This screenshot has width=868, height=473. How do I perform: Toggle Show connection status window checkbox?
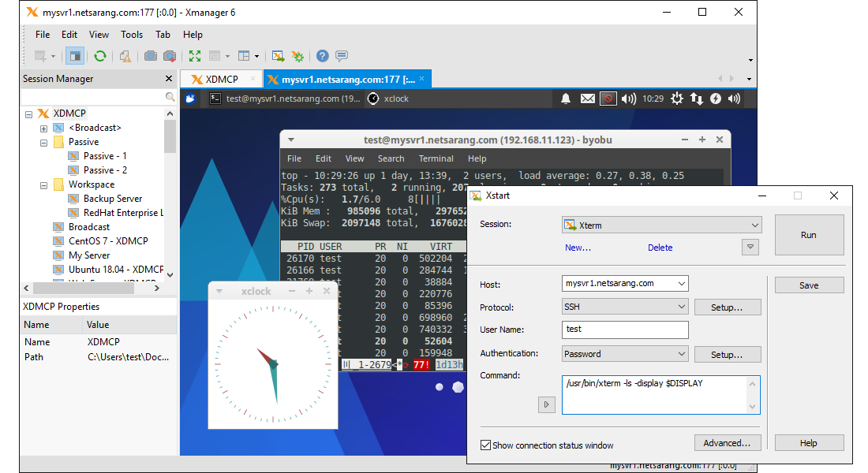pyautogui.click(x=485, y=445)
